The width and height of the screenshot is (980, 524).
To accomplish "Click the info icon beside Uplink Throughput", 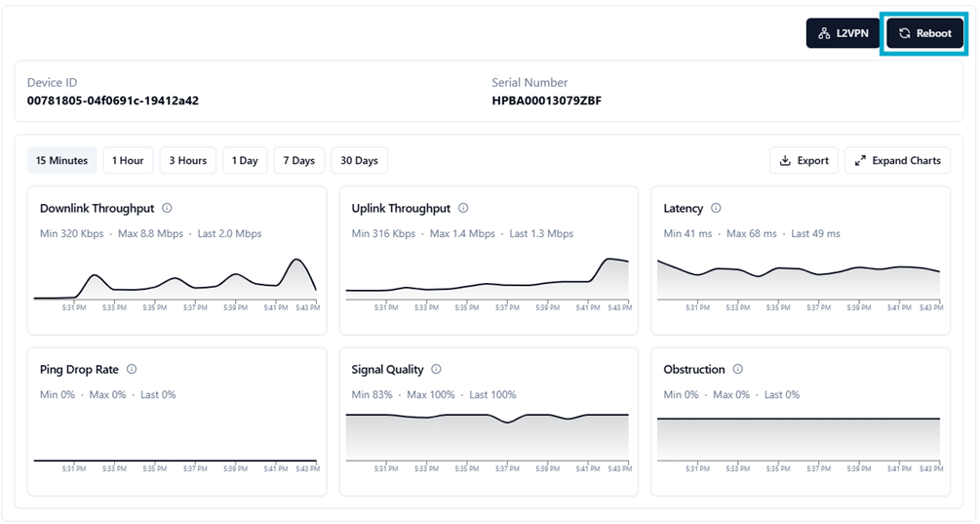I will (x=463, y=208).
